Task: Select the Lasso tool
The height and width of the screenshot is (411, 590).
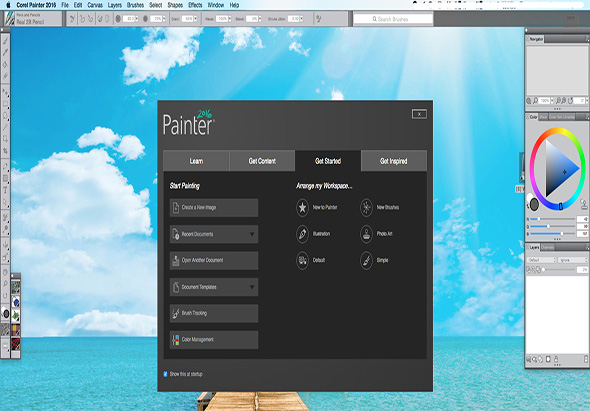Action: tap(6, 116)
